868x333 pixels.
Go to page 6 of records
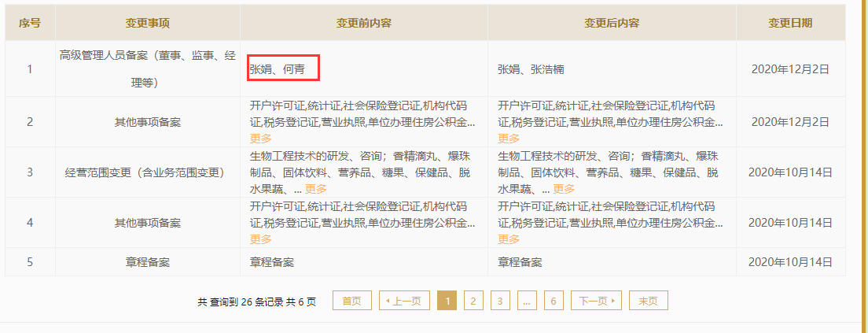pyautogui.click(x=554, y=301)
